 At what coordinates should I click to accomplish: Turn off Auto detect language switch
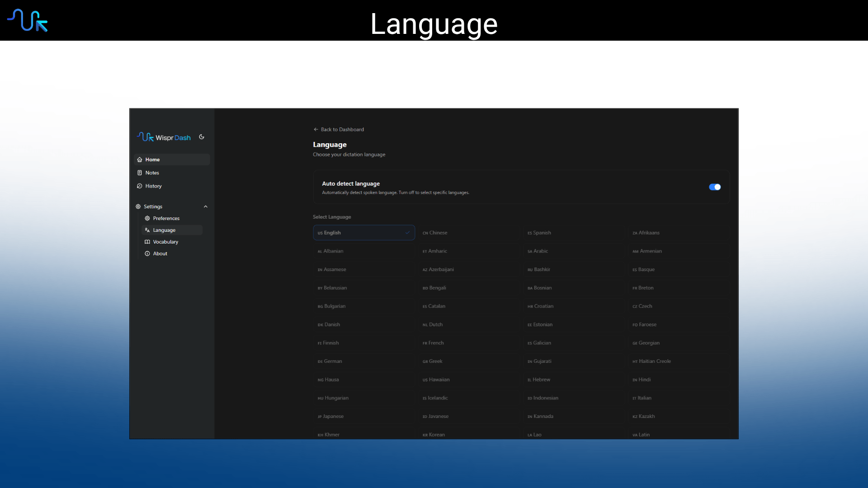pyautogui.click(x=715, y=187)
